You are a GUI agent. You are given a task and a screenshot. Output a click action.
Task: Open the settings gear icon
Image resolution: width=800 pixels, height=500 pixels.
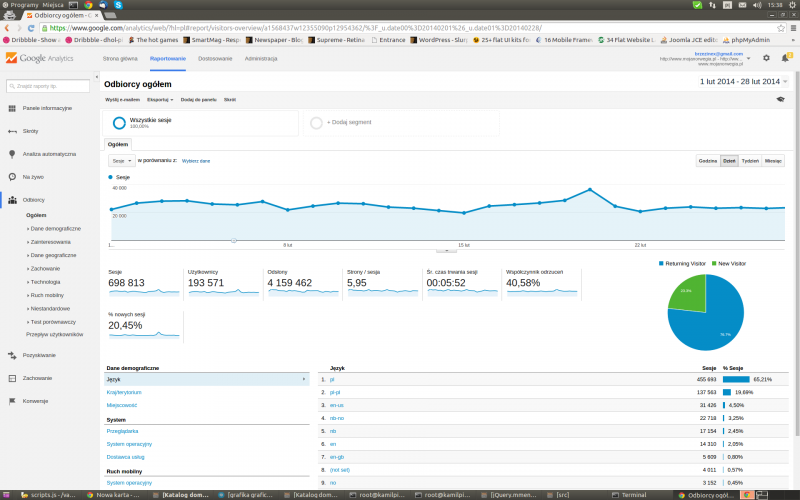click(766, 58)
